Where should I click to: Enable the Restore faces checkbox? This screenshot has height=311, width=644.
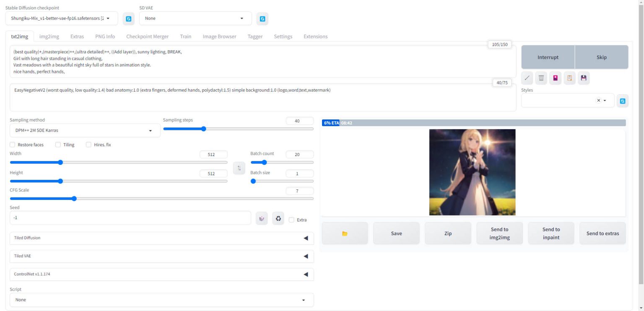point(13,145)
